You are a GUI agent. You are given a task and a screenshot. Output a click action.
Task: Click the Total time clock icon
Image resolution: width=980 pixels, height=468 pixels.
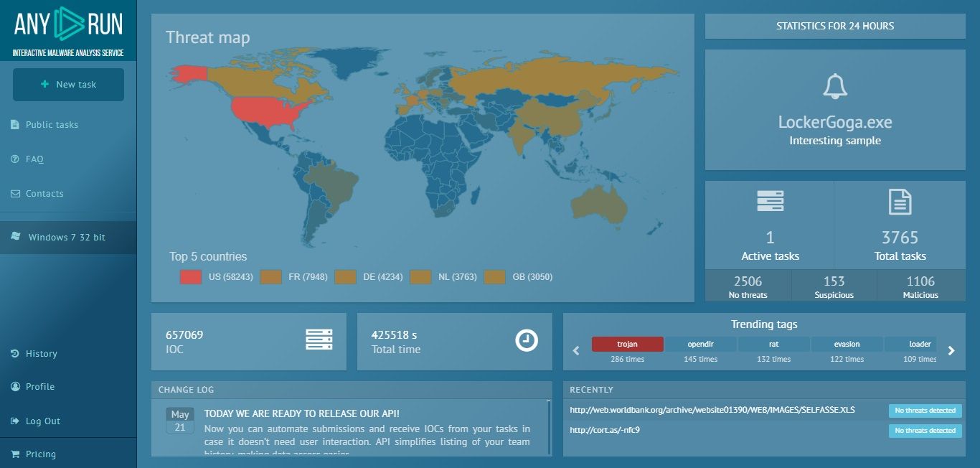[527, 340]
